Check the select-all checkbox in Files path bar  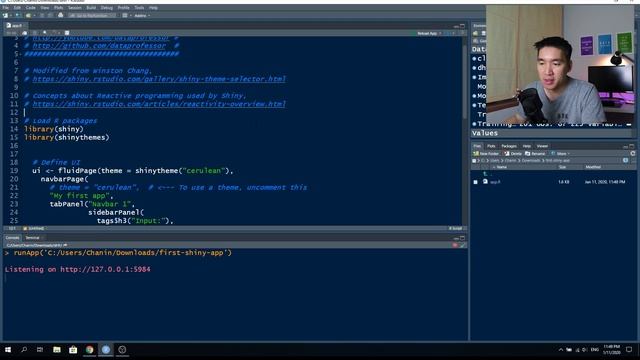(x=474, y=161)
